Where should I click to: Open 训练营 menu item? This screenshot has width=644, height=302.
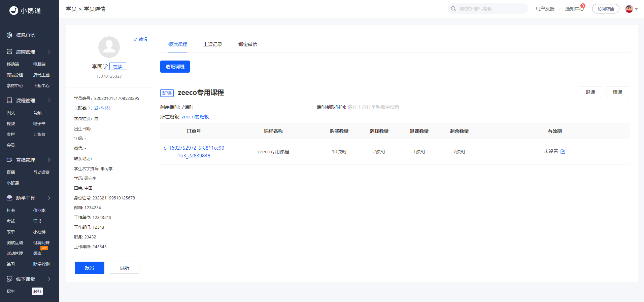(x=39, y=134)
